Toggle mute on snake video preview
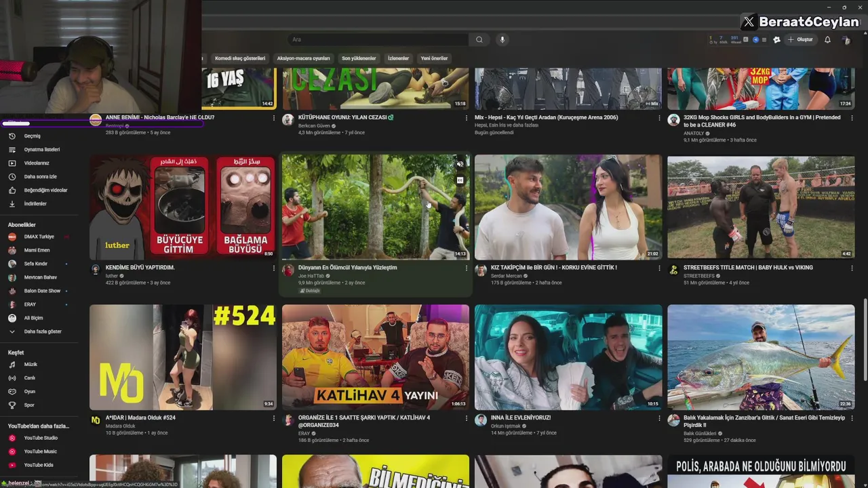868x488 pixels. pos(460,164)
